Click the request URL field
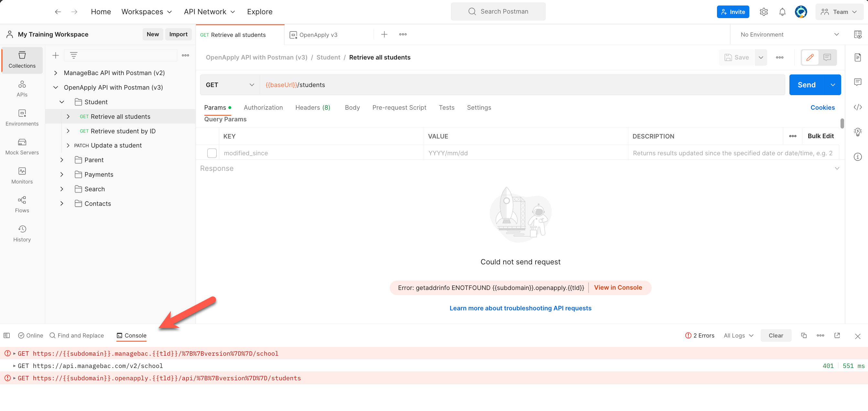 [522, 85]
